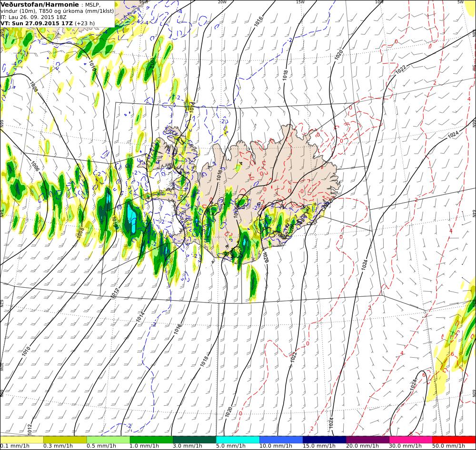This screenshot has height=450, width=476.
Task: Click the 'VT: Sun 27.09.2015 17Z' valid time
Action: (x=37, y=23)
